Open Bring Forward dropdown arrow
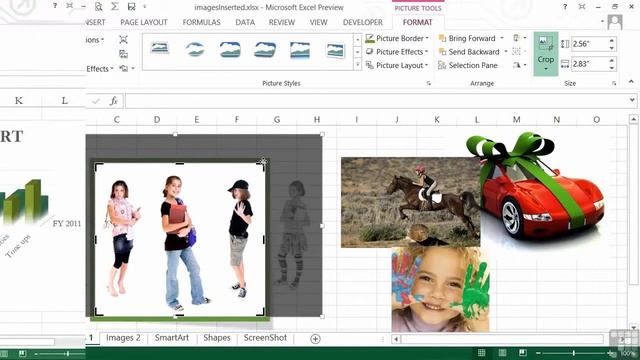Viewport: 640px width, 360px height. tap(502, 38)
